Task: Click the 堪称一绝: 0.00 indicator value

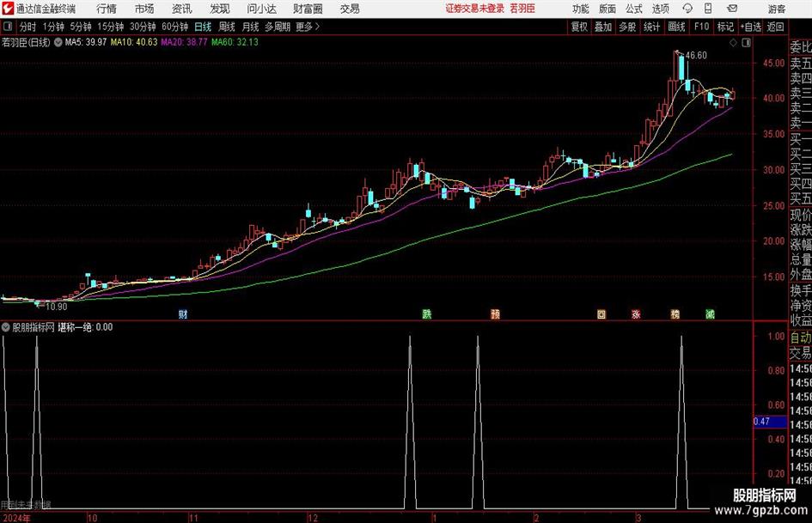Action: pyautogui.click(x=85, y=327)
